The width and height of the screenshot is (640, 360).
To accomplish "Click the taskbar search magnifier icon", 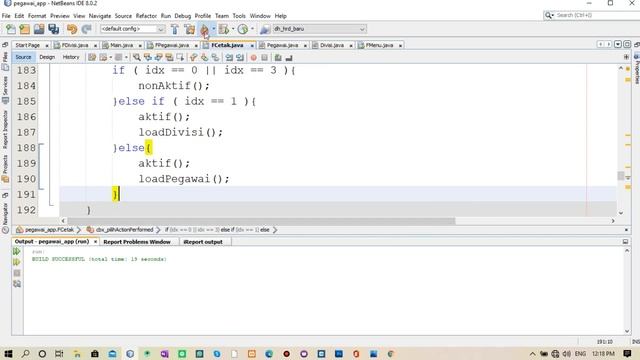I will pos(25,353).
